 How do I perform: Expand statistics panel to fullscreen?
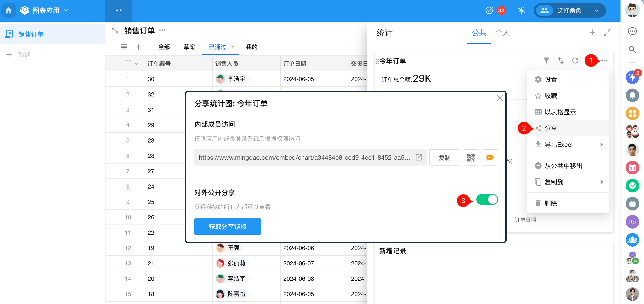[x=607, y=33]
